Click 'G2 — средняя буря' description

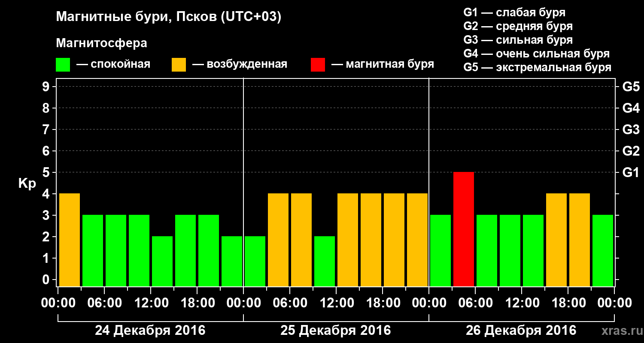(x=518, y=26)
